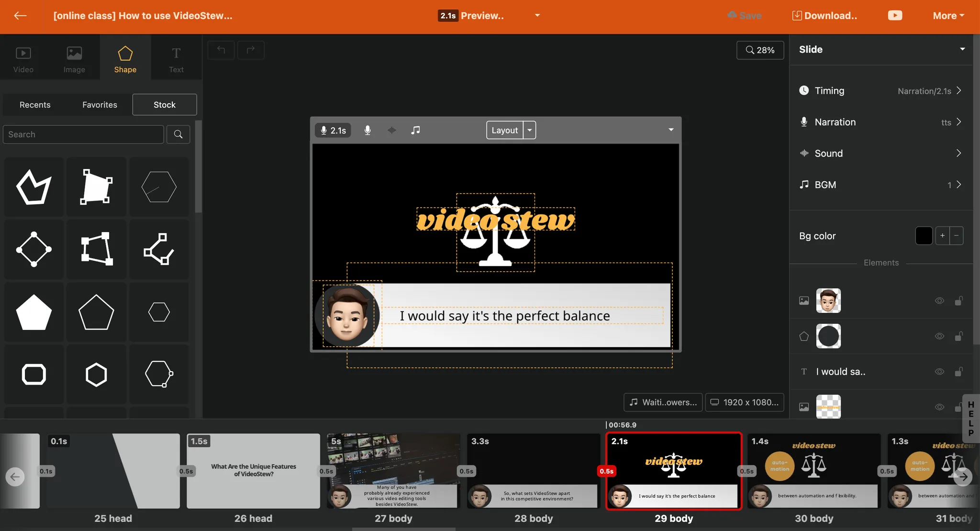Switch to the Video tab
The image size is (980, 531).
click(x=23, y=59)
